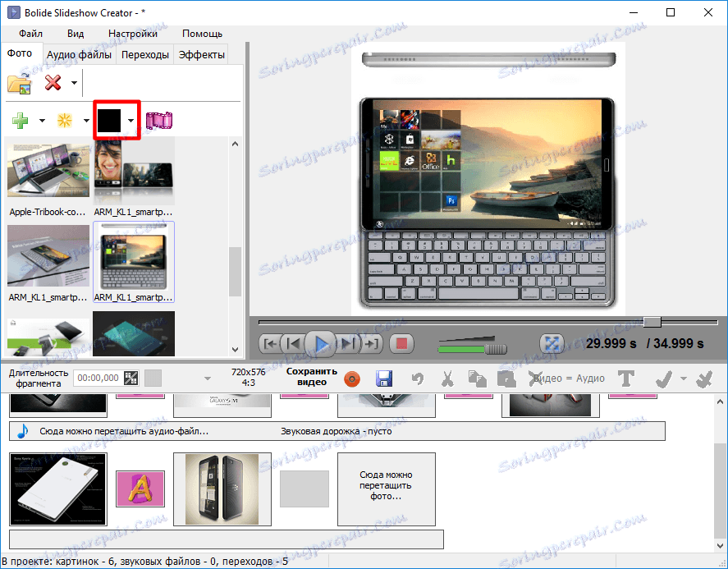Open the pink film strip transitions icon
Screen dimensions: 728x569
(158, 120)
